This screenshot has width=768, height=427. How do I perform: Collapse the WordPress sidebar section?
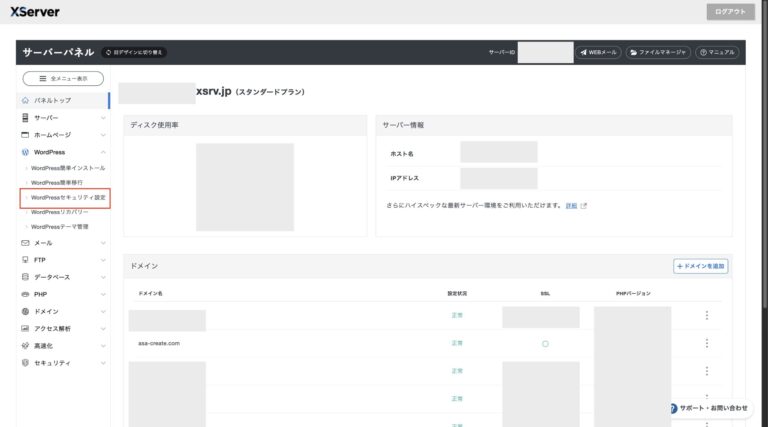pos(103,152)
